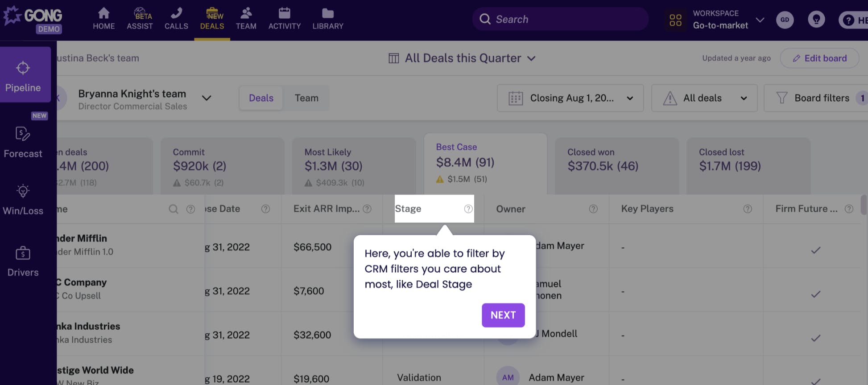Select the Commit forecast card
The width and height of the screenshot is (868, 385).
pyautogui.click(x=222, y=166)
